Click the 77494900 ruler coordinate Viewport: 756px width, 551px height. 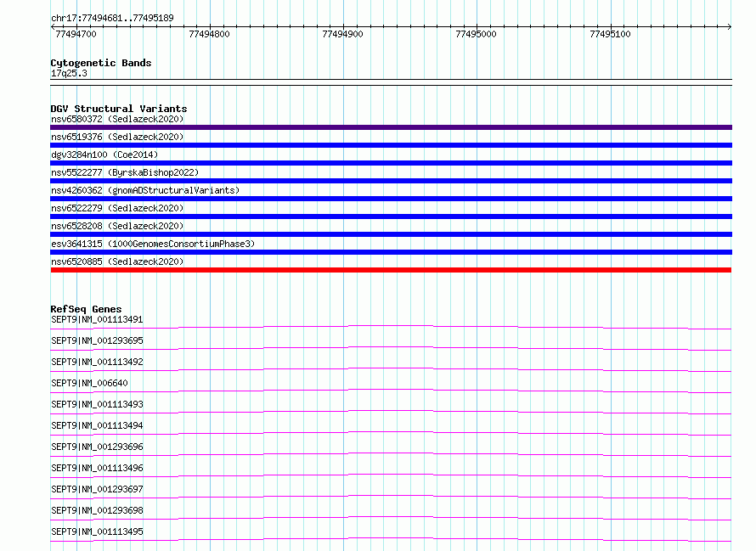(x=343, y=34)
